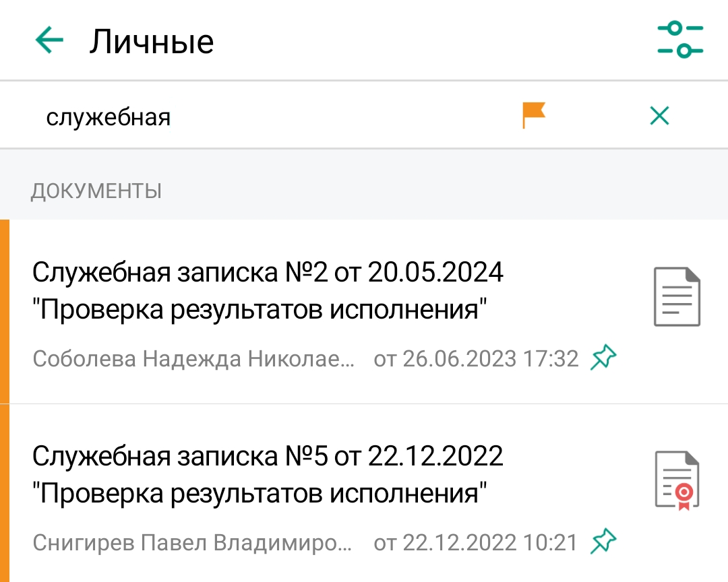Tap the subject line under memo №2
Viewport: 728px width, 582px height.
pos(260,311)
